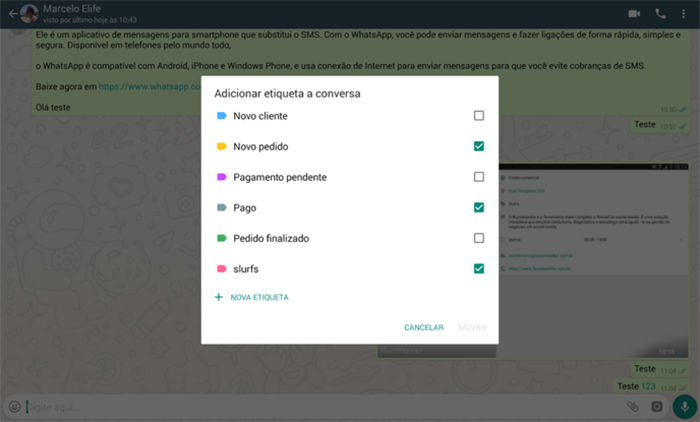Open the camera from message bar

(x=657, y=407)
